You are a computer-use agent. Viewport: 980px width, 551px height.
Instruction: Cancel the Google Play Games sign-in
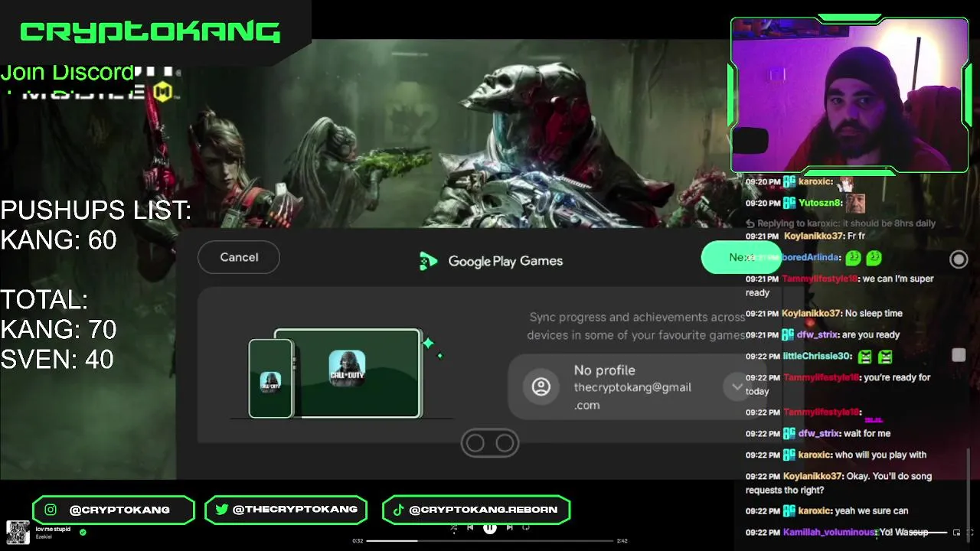point(239,257)
